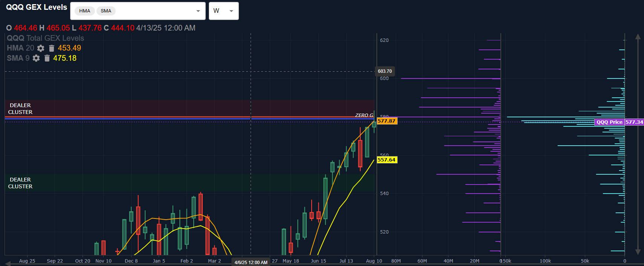Click the 620 price axis label
644x266 pixels.
pos(384,40)
